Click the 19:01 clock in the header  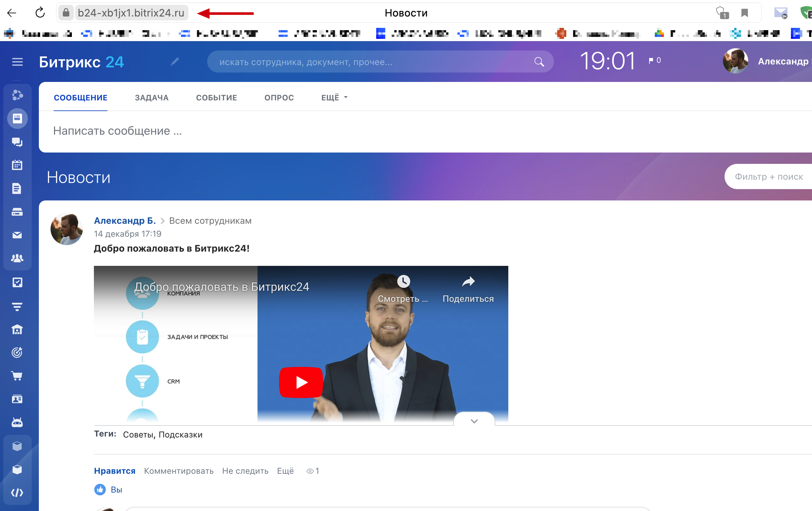point(607,61)
